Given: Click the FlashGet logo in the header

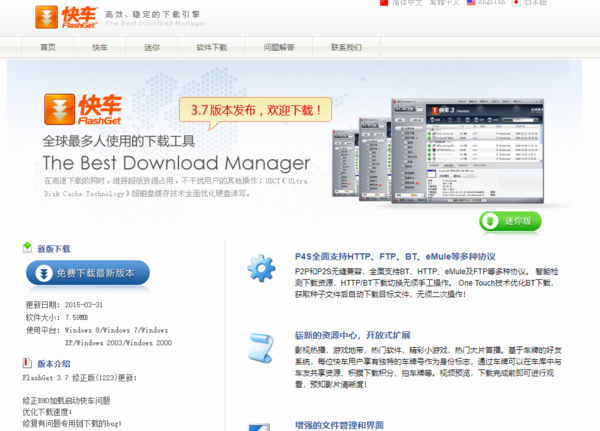Looking at the screenshot, I should 67,17.
